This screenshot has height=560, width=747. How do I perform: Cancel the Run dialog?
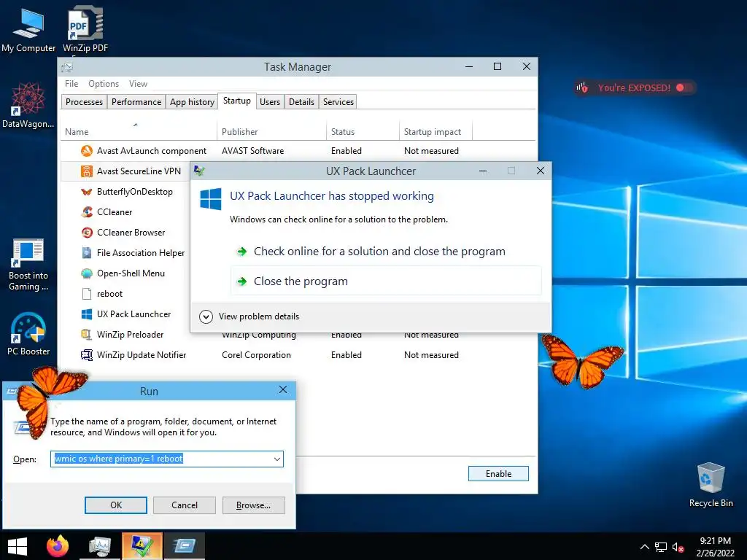[x=185, y=505]
